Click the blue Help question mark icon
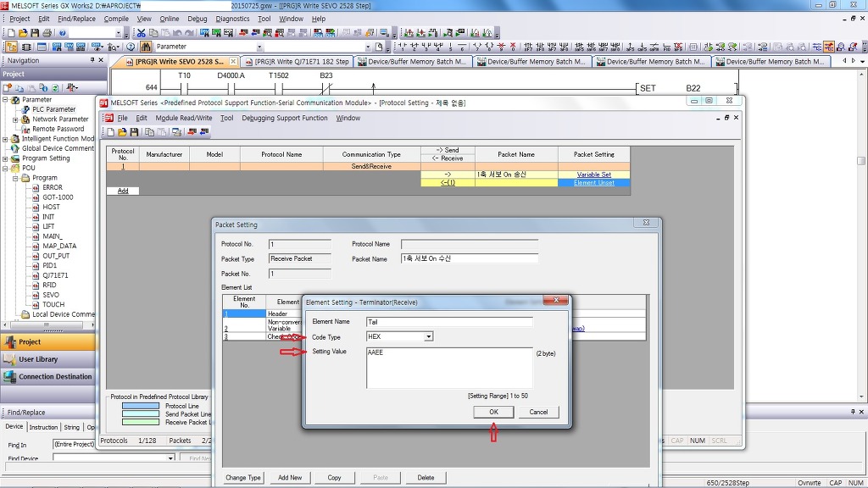This screenshot has width=868, height=488. [63, 33]
